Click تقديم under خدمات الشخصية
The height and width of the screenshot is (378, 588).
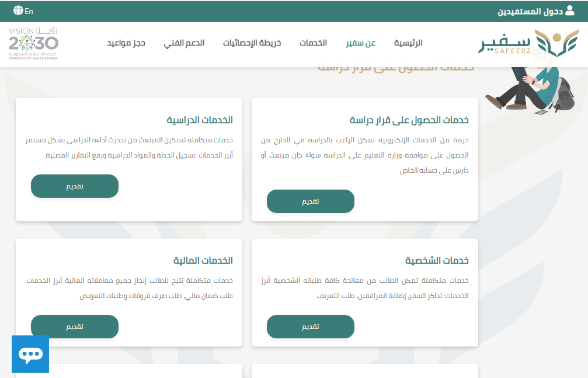tap(310, 327)
